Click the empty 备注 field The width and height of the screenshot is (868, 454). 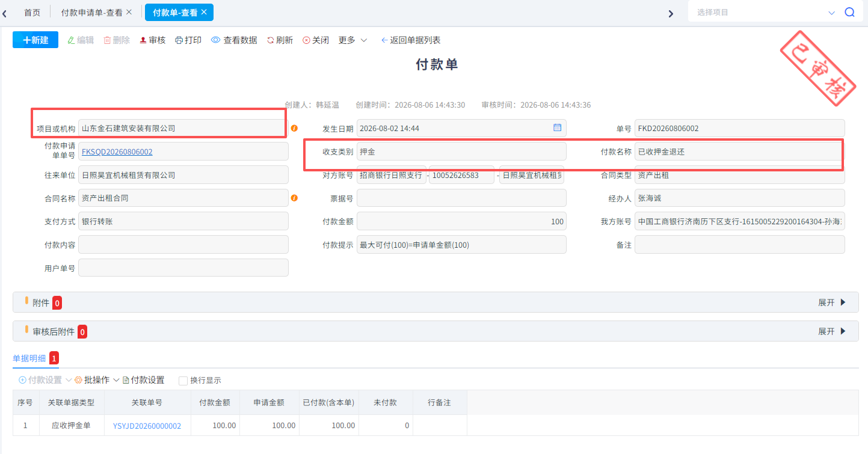(740, 245)
